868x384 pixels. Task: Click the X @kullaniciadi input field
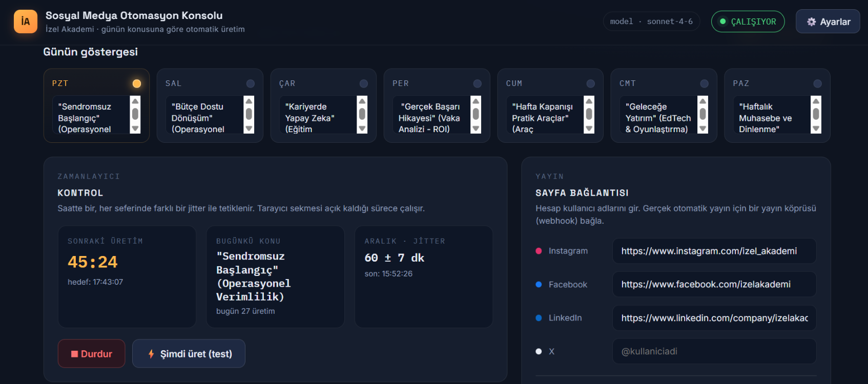[x=714, y=351]
